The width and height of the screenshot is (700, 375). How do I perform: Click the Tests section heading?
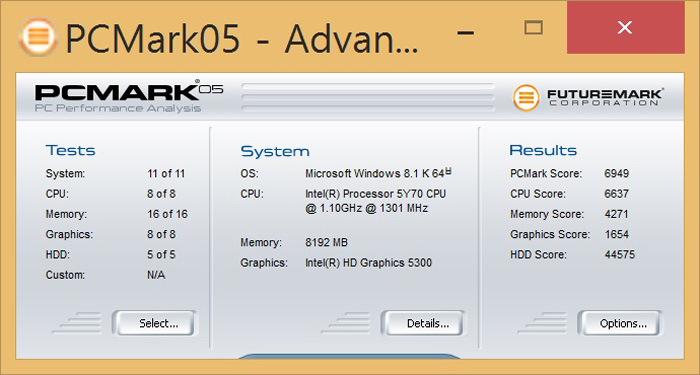71,150
